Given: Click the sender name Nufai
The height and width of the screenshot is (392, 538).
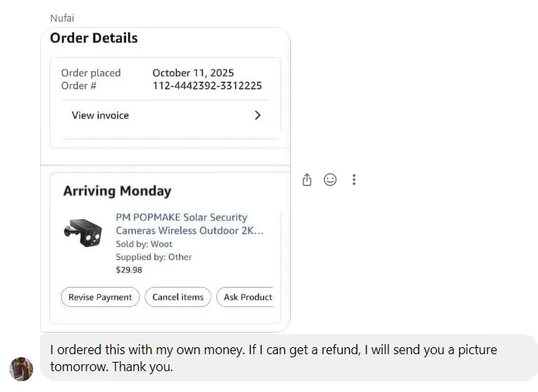Looking at the screenshot, I should pyautogui.click(x=62, y=18).
